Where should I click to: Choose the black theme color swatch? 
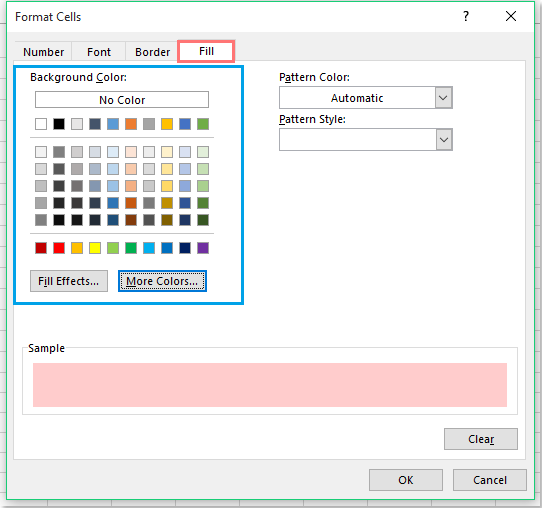point(59,124)
